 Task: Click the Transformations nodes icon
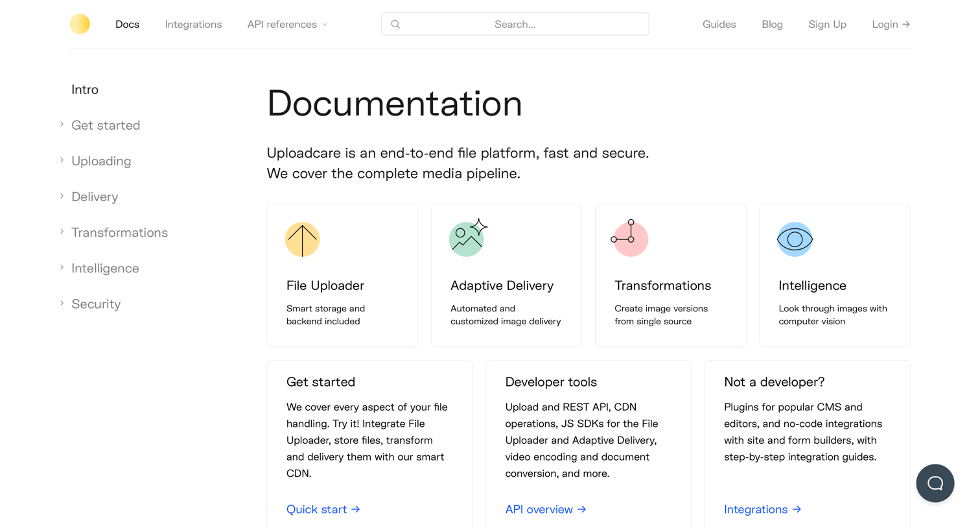[x=629, y=238]
